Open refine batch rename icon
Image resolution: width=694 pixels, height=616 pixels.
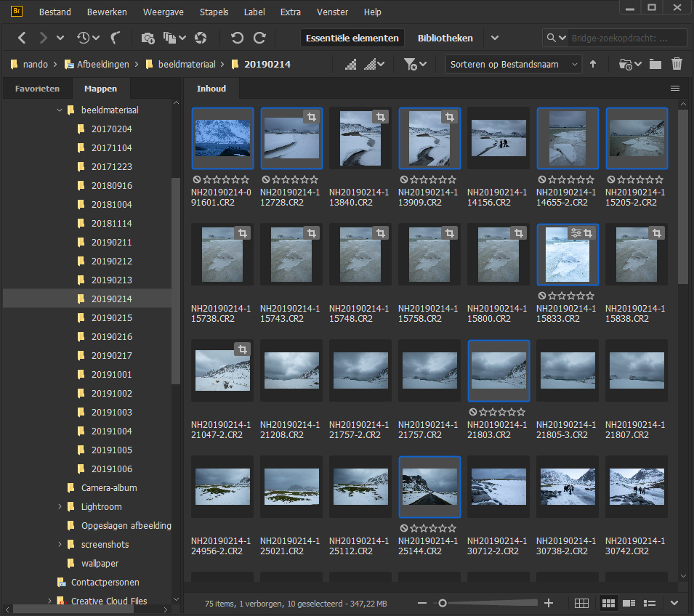[x=169, y=38]
